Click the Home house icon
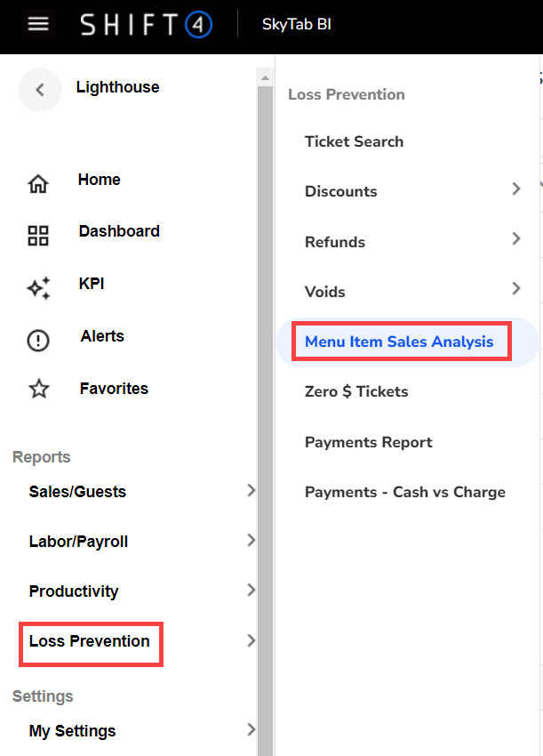Viewport: 543px width, 756px height. coord(38,184)
